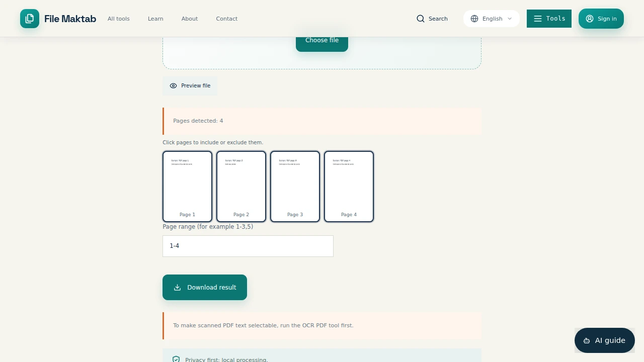This screenshot has width=644, height=362.
Task: Navigate to the Contact page
Action: click(227, 19)
